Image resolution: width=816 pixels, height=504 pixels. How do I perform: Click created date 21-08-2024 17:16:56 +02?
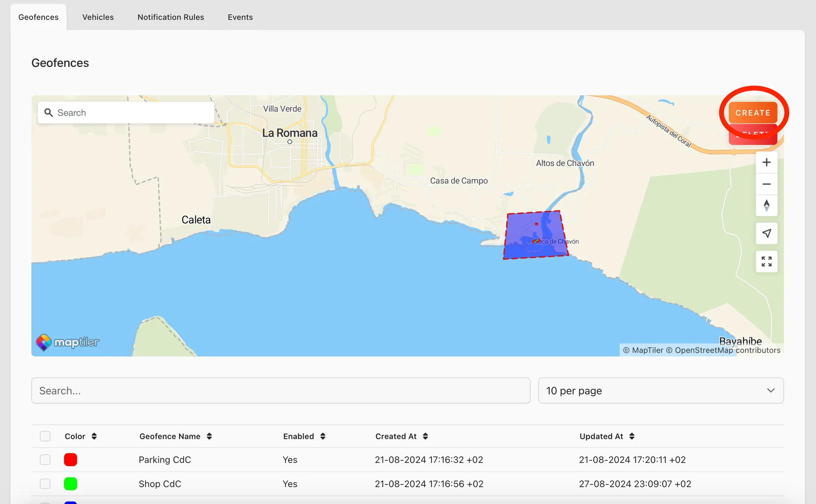pyautogui.click(x=429, y=484)
